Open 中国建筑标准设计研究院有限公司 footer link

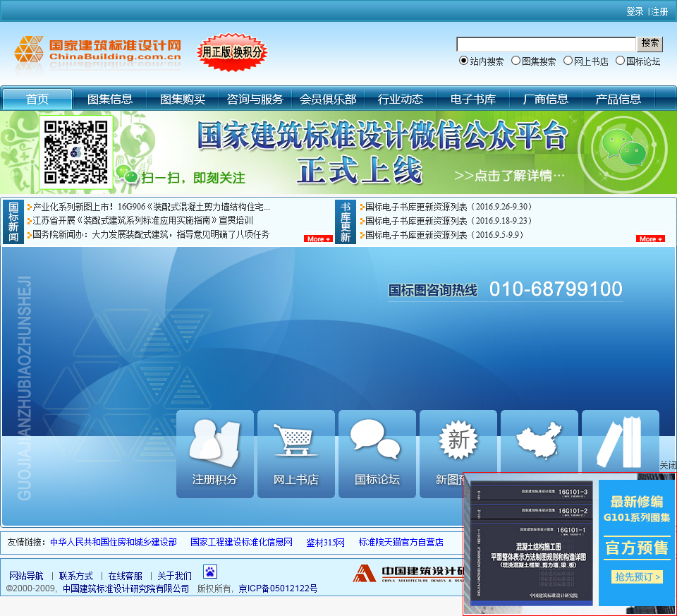coord(126,588)
